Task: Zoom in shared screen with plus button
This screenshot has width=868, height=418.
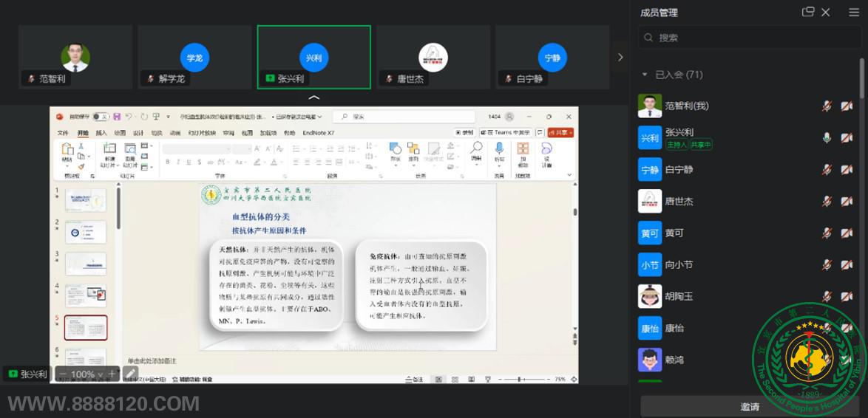Action: click(x=112, y=374)
